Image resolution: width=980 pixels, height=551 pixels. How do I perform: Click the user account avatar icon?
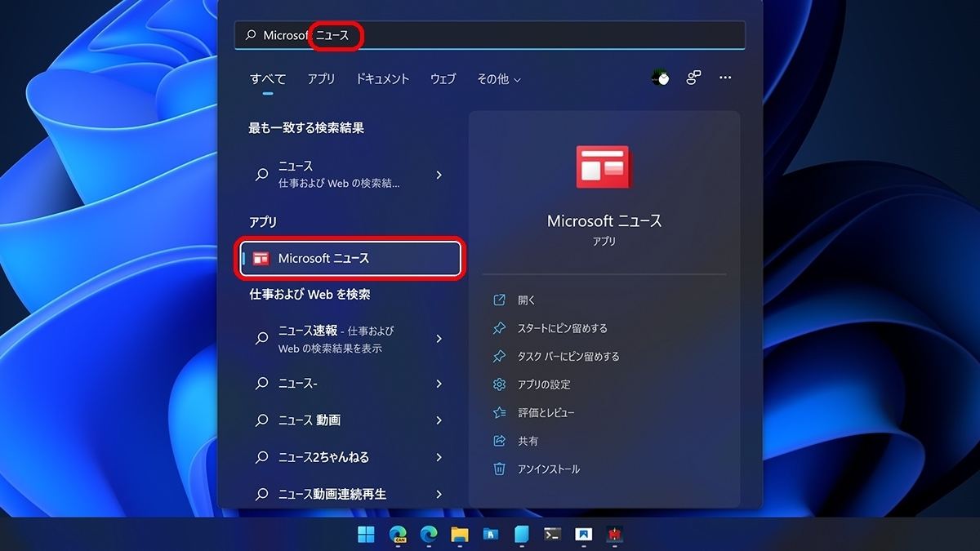[660, 78]
